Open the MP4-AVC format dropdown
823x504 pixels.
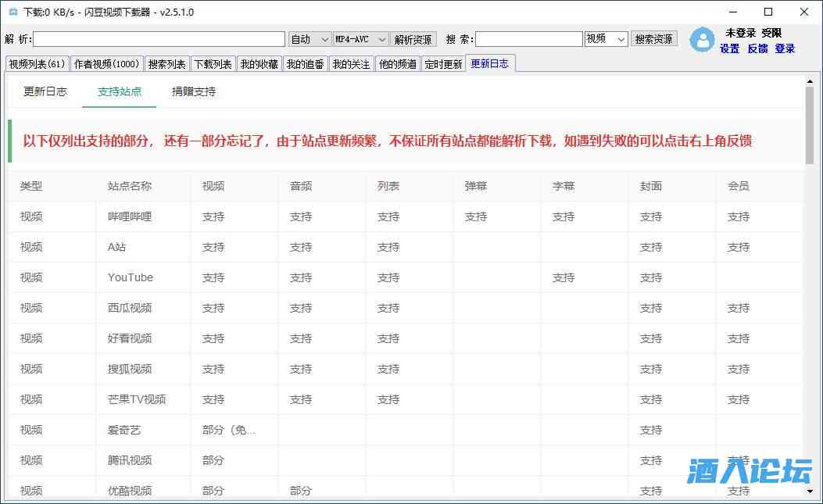point(361,39)
